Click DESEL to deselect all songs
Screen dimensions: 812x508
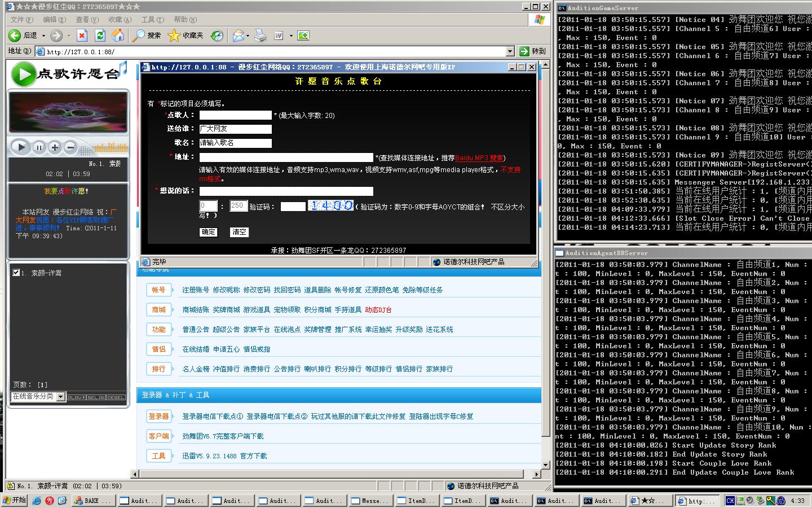click(x=116, y=397)
